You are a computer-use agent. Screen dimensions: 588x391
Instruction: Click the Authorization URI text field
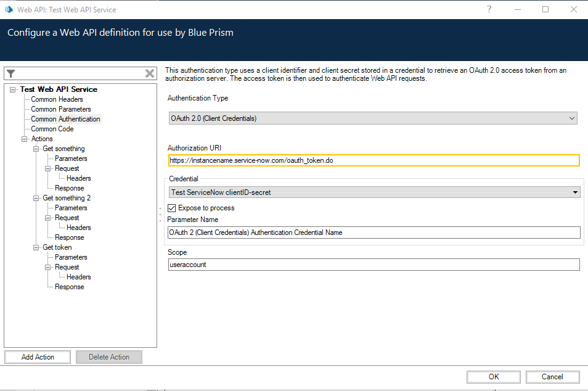click(x=374, y=160)
